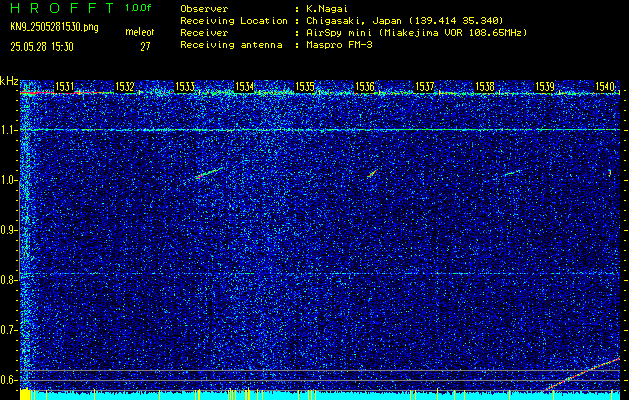
Task: Click the 1535 time marker
Action: tap(304, 86)
